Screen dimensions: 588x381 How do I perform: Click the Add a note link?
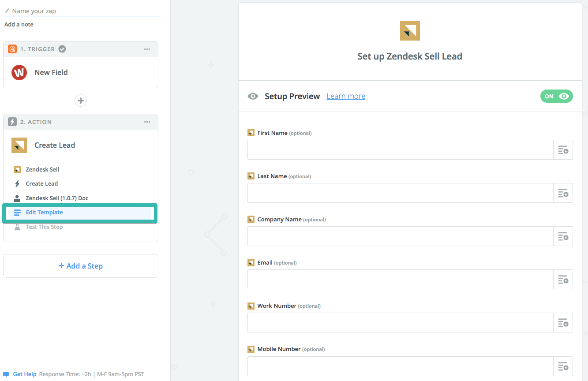click(19, 25)
